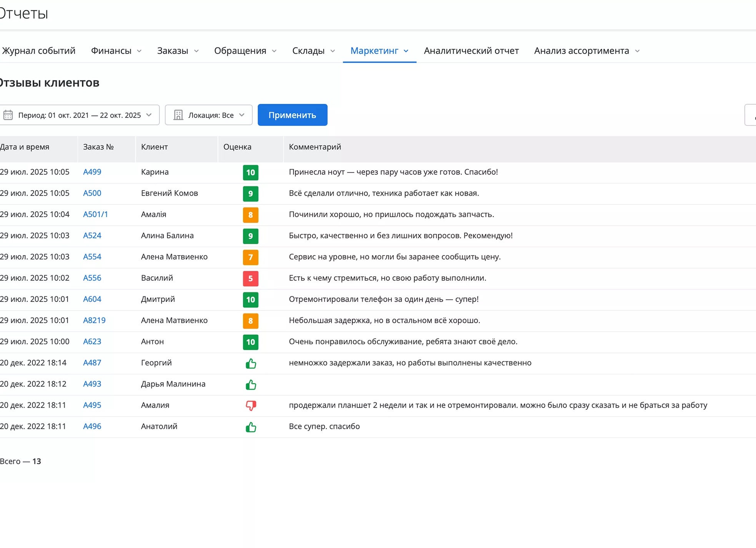Open the Локация filter dropdown
The width and height of the screenshot is (756, 548).
208,115
